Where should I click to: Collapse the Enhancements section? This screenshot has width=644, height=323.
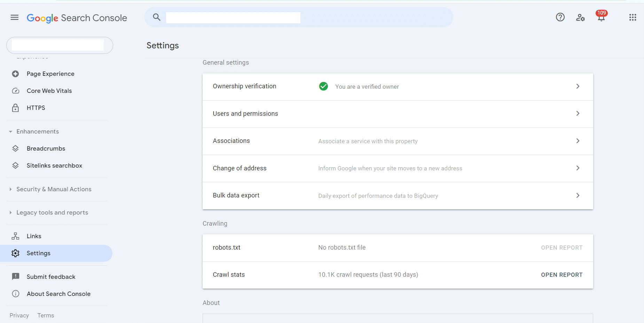(34, 131)
